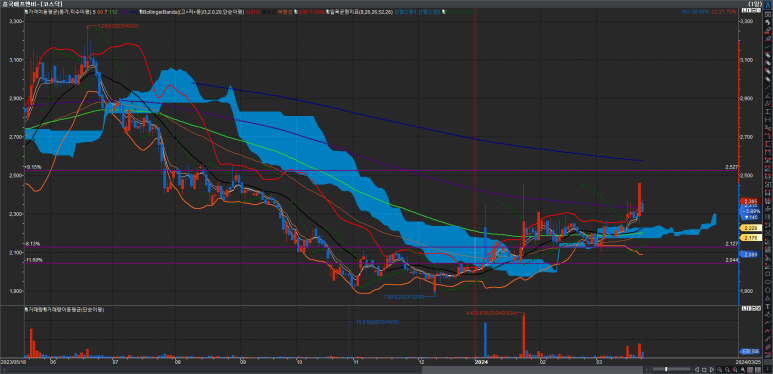Screen dimensions: 773x374
Task: Click the yellow 2,228 price tag
Action: point(750,228)
